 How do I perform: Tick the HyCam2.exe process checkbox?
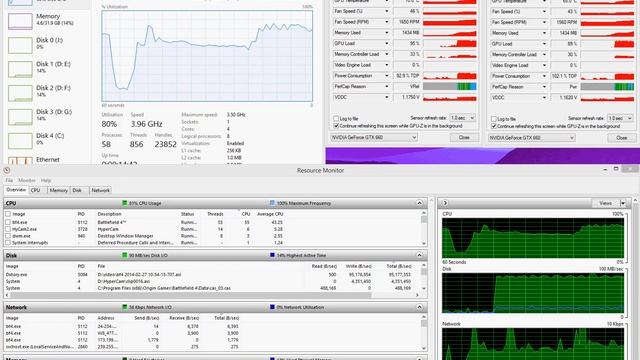[8, 229]
